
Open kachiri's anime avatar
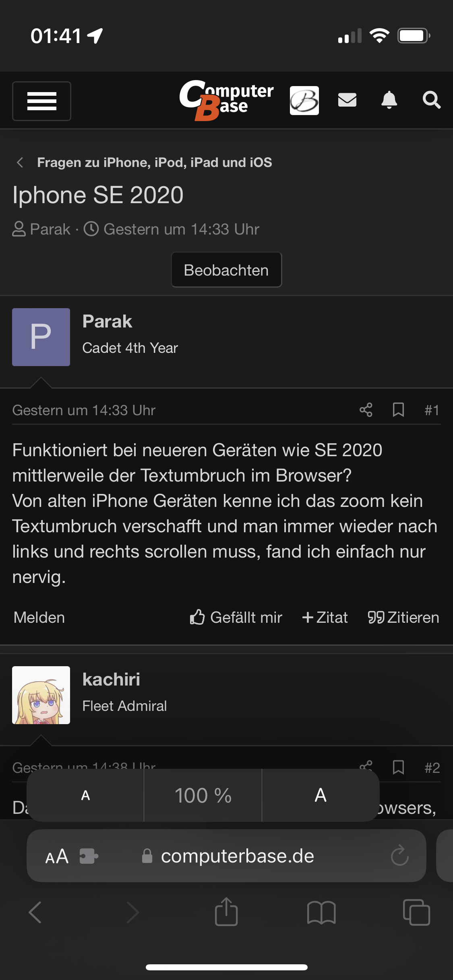[x=41, y=695]
